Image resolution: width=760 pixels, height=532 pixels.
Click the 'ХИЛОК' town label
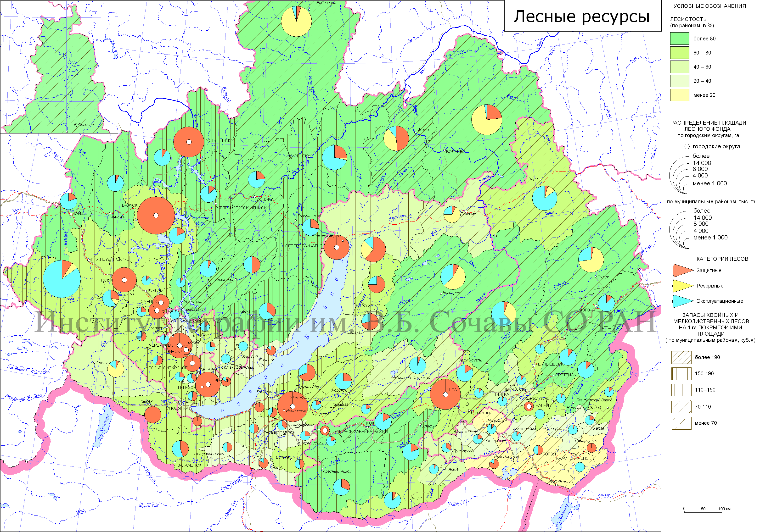(x=368, y=423)
